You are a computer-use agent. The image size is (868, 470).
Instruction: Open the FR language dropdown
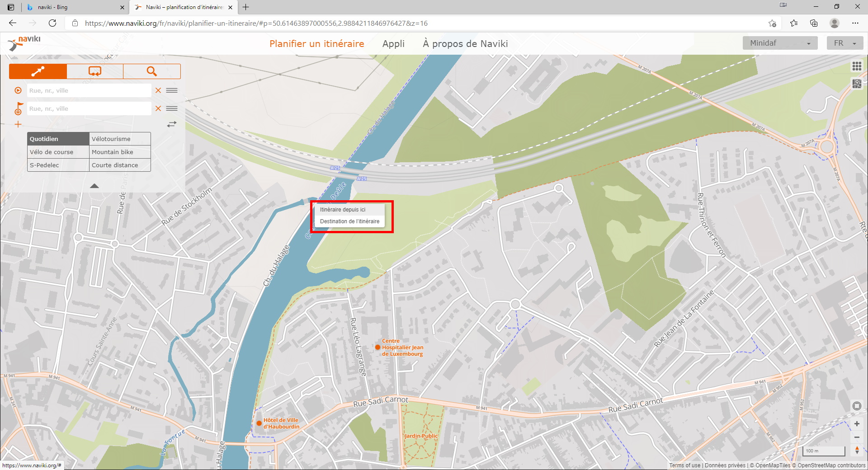pyautogui.click(x=844, y=43)
